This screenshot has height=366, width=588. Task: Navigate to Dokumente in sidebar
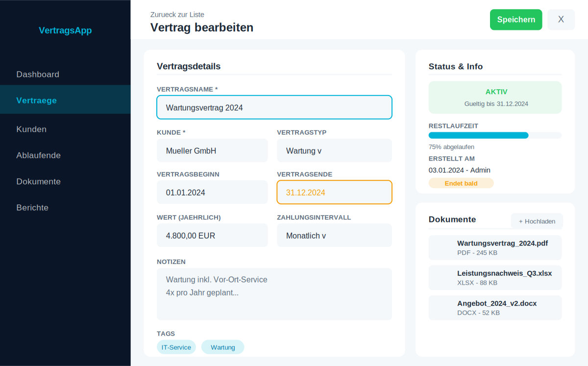point(38,181)
